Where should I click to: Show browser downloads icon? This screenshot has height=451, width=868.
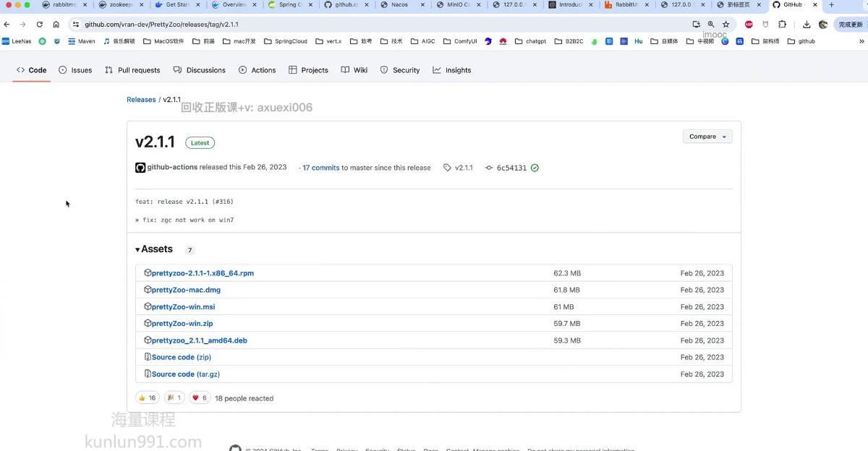click(x=807, y=24)
